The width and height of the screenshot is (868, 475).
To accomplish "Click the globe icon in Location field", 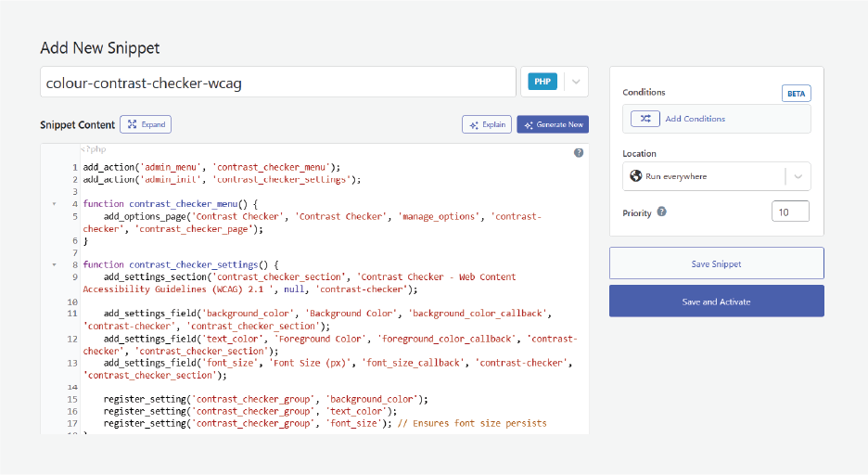I will (636, 176).
